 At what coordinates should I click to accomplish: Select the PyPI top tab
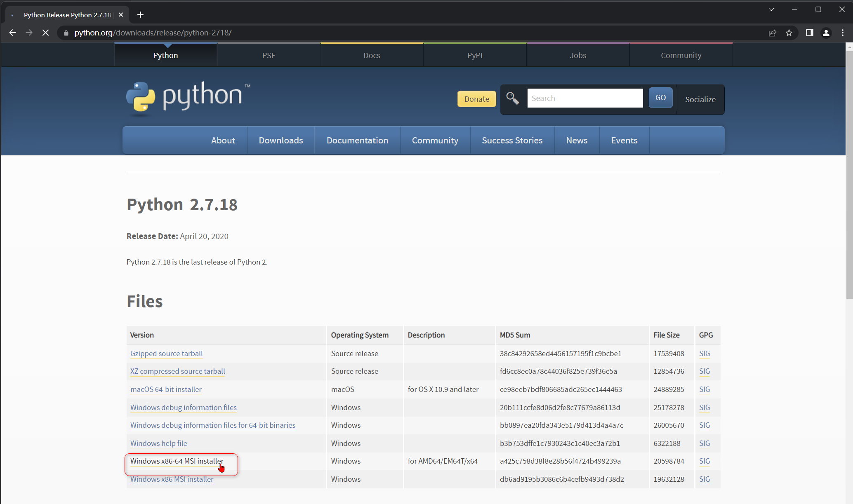(475, 55)
